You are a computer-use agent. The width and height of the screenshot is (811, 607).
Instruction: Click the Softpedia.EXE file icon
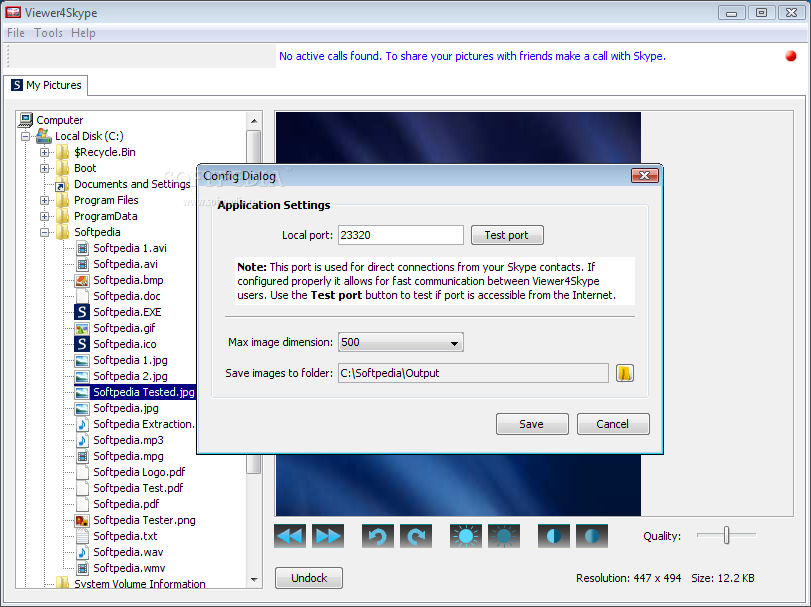point(82,312)
